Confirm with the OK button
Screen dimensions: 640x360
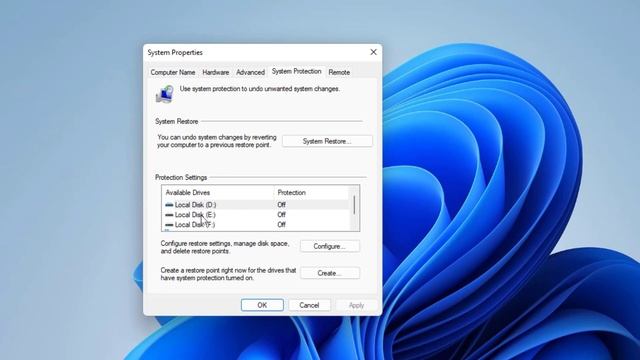pos(262,305)
